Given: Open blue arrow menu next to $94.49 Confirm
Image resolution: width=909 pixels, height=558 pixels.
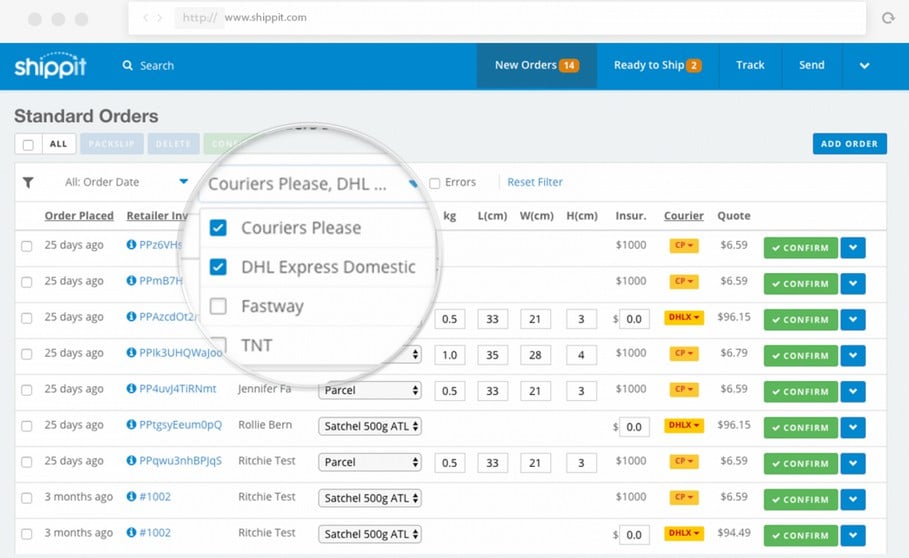Looking at the screenshot, I should click(853, 535).
